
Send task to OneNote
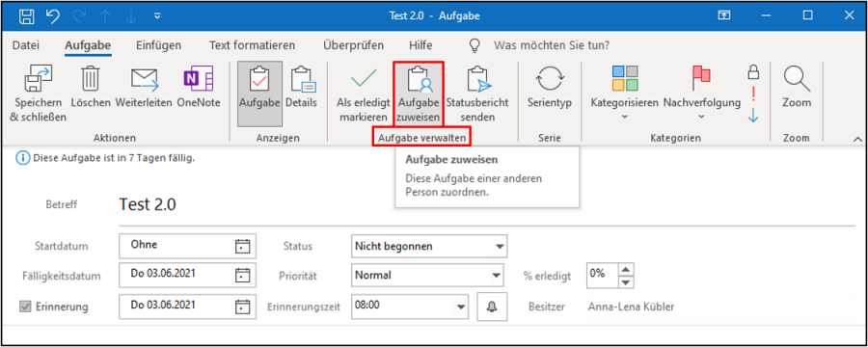click(x=198, y=78)
